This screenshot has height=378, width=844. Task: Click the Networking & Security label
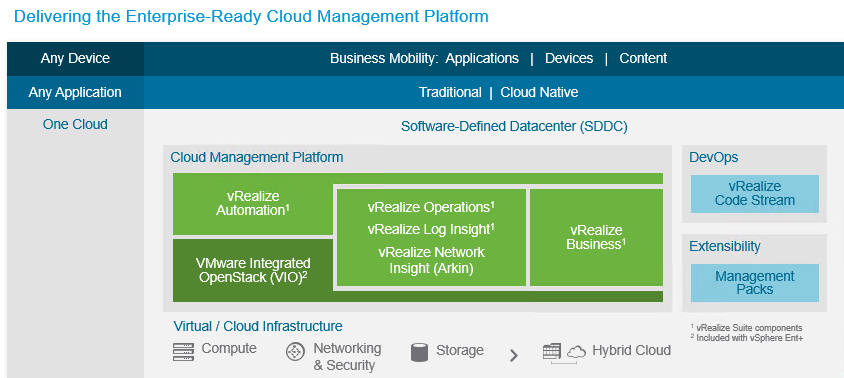coord(347,356)
